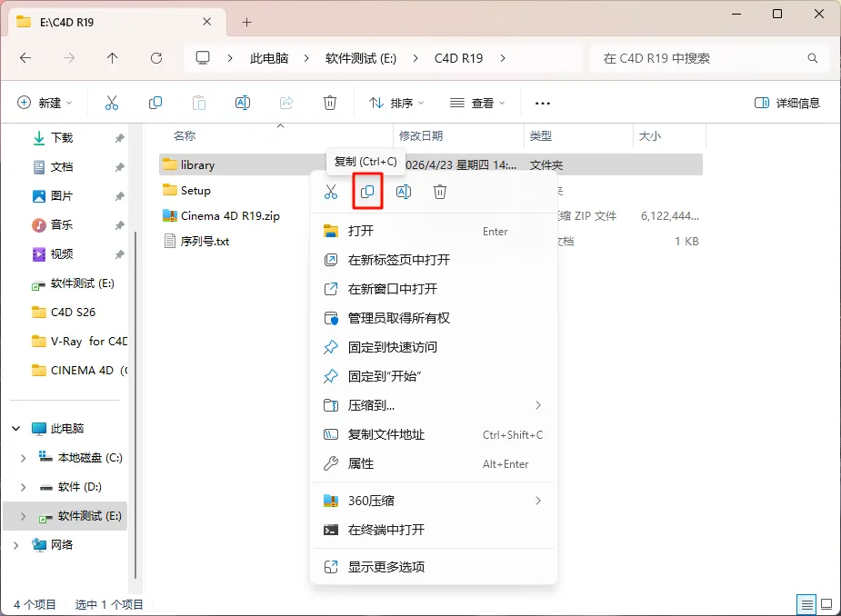This screenshot has width=841, height=616.
Task: Click 软件测试 (E:) in address bar
Action: [x=361, y=58]
